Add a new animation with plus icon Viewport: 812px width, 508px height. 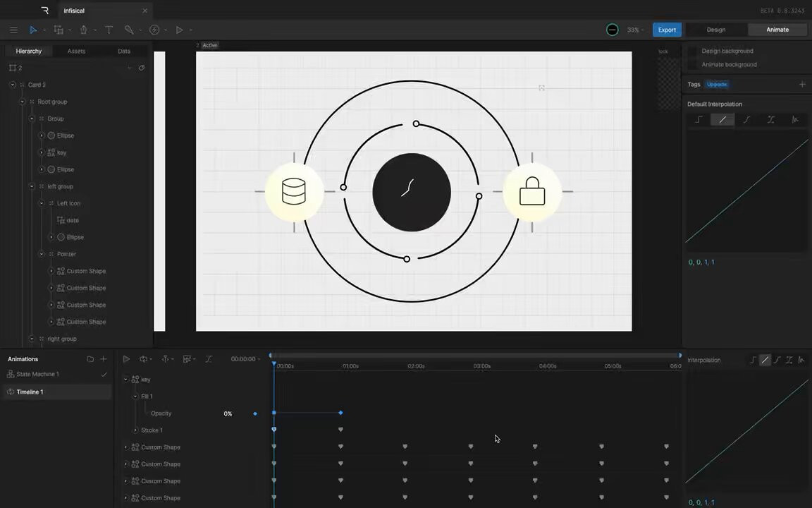tap(104, 359)
